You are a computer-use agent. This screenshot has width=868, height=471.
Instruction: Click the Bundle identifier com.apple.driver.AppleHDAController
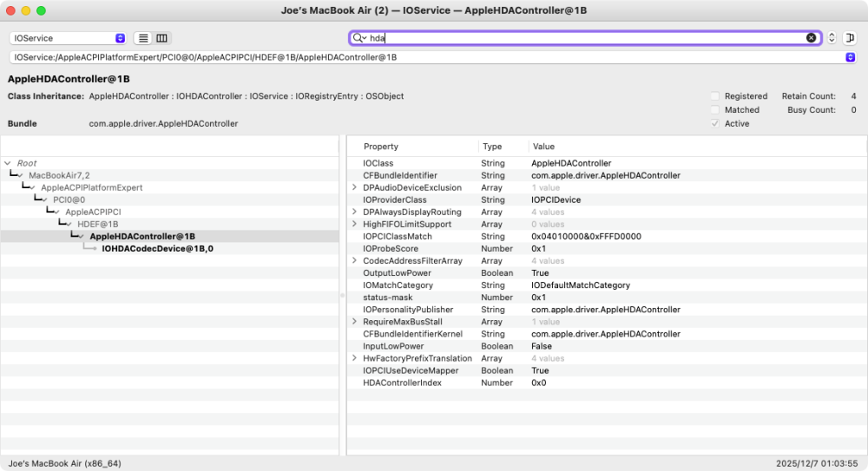pyautogui.click(x=163, y=124)
